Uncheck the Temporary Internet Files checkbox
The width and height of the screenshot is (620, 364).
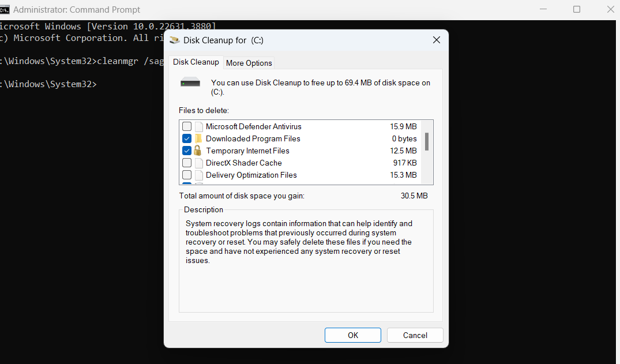(187, 151)
